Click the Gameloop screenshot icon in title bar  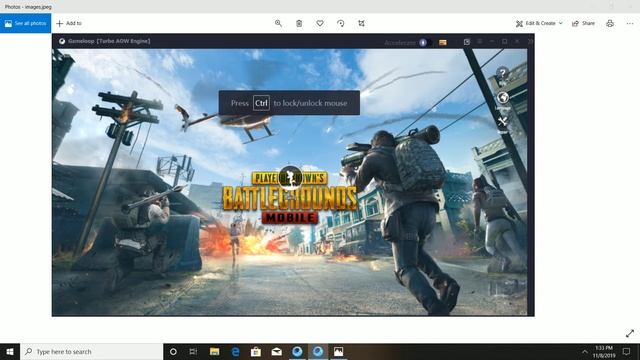(467, 42)
